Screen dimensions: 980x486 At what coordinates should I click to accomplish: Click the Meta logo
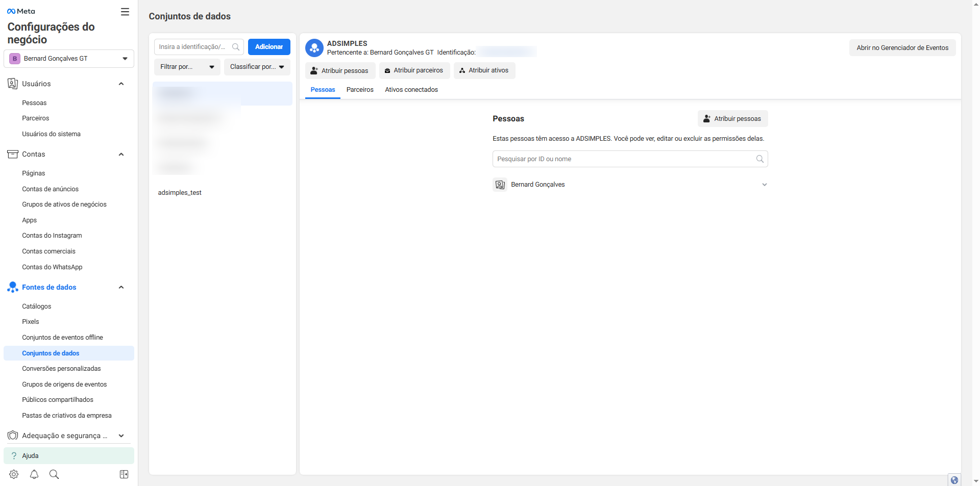(21, 11)
